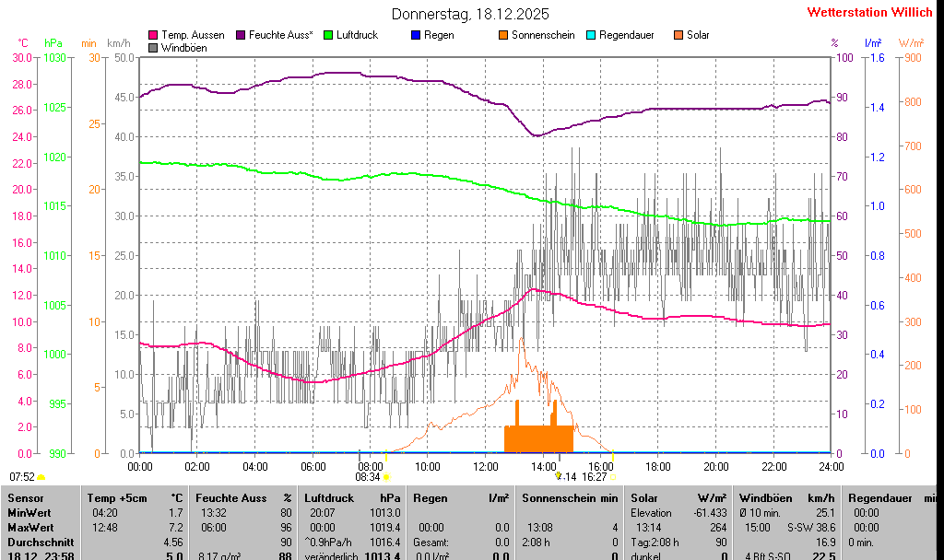
Task: Select the blue Regen legend marker
Action: coord(416,35)
